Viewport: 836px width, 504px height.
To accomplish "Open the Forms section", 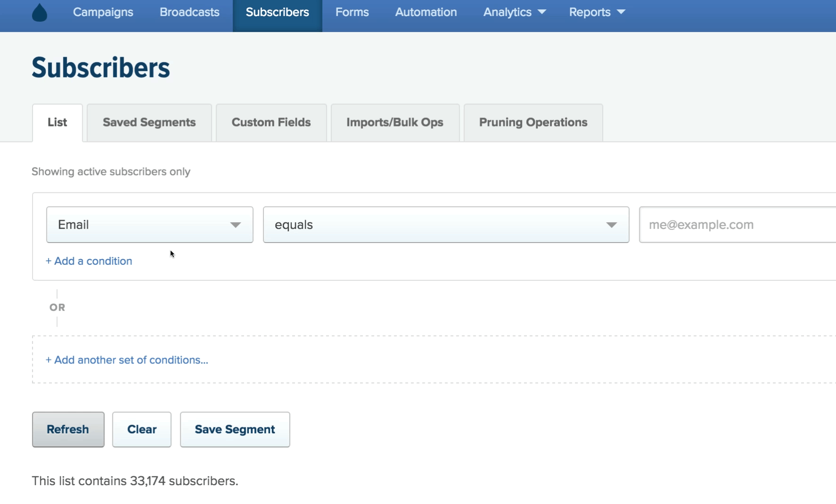I will coord(352,12).
